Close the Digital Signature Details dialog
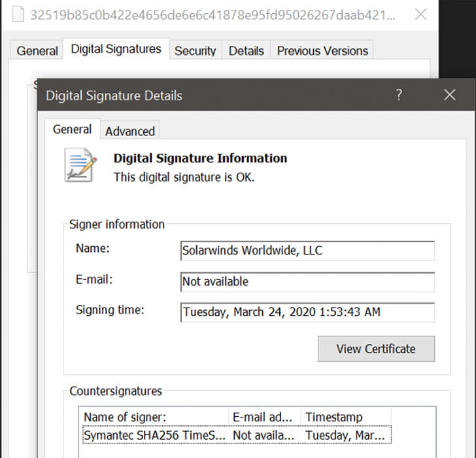 point(449,95)
